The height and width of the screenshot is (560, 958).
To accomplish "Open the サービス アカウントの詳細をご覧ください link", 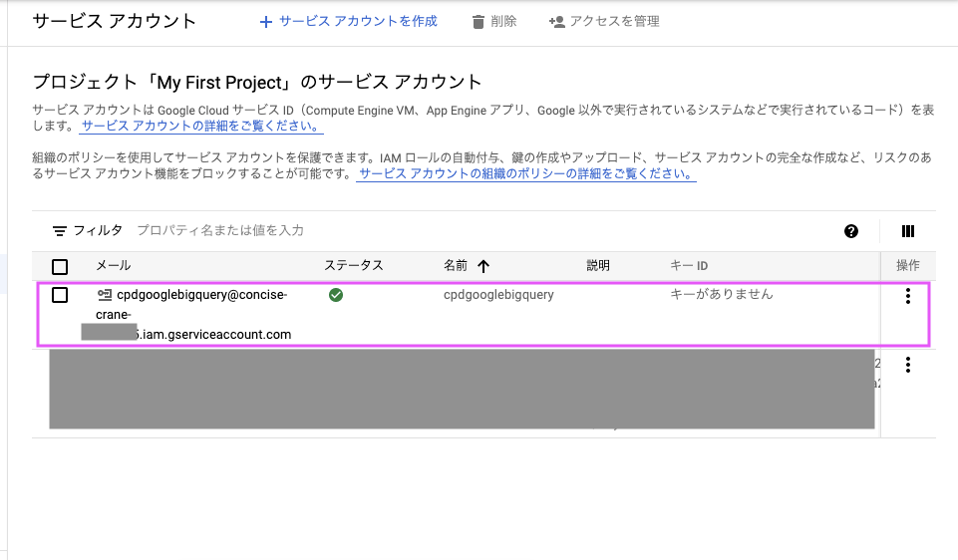I will (x=201, y=126).
